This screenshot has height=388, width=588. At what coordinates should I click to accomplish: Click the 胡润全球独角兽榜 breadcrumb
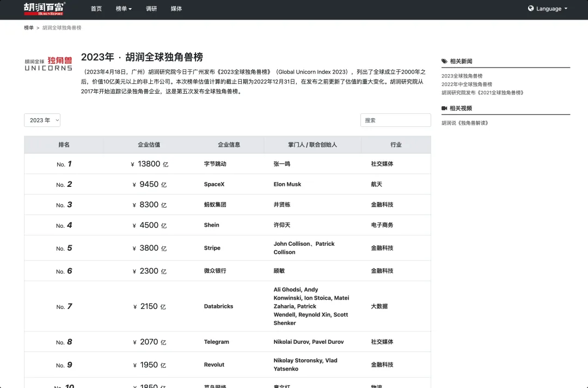pyautogui.click(x=62, y=28)
